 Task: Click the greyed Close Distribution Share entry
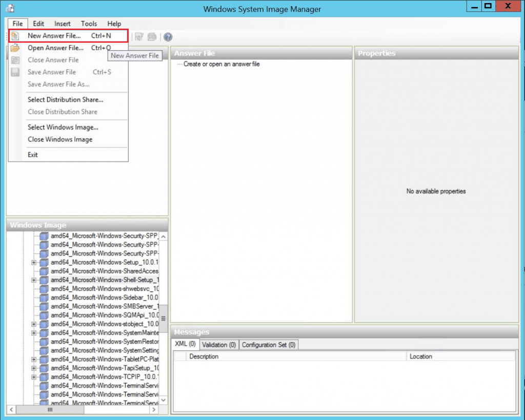[x=68, y=112]
